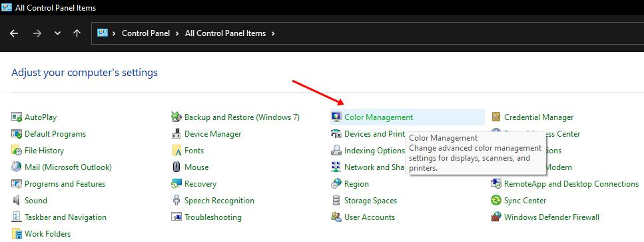
Task: Click the Credential Manager safe icon
Action: click(496, 117)
